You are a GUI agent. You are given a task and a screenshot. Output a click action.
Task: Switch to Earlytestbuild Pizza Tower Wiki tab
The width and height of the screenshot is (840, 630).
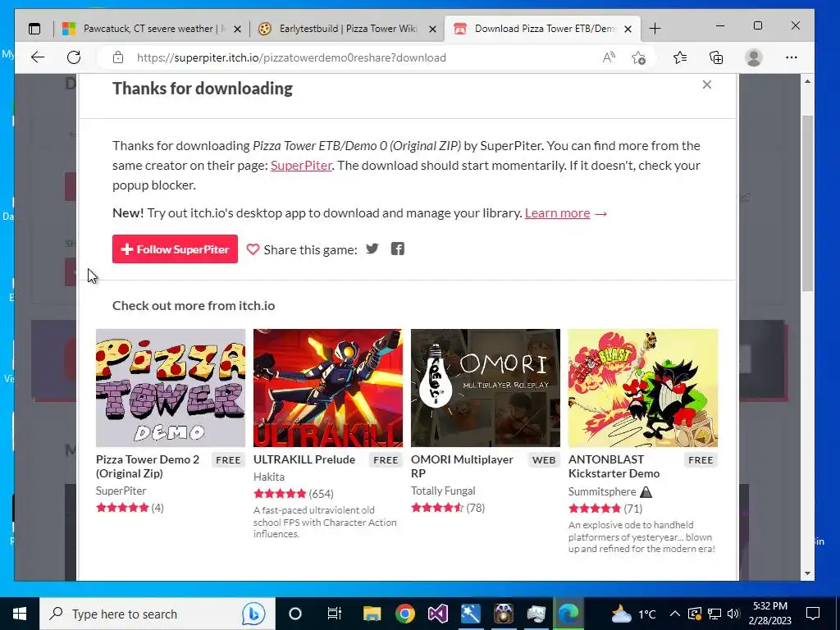click(x=347, y=29)
